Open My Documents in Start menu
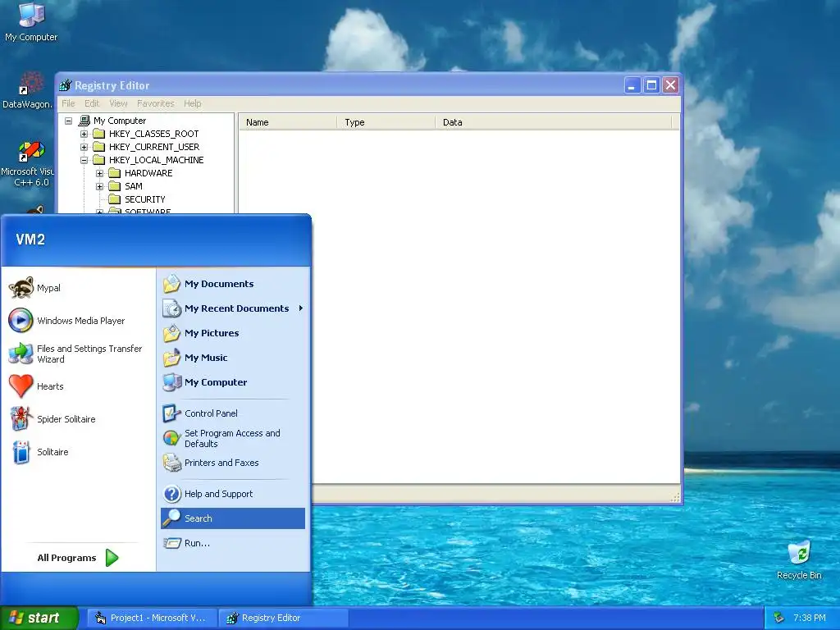The image size is (840, 630). pos(232,284)
